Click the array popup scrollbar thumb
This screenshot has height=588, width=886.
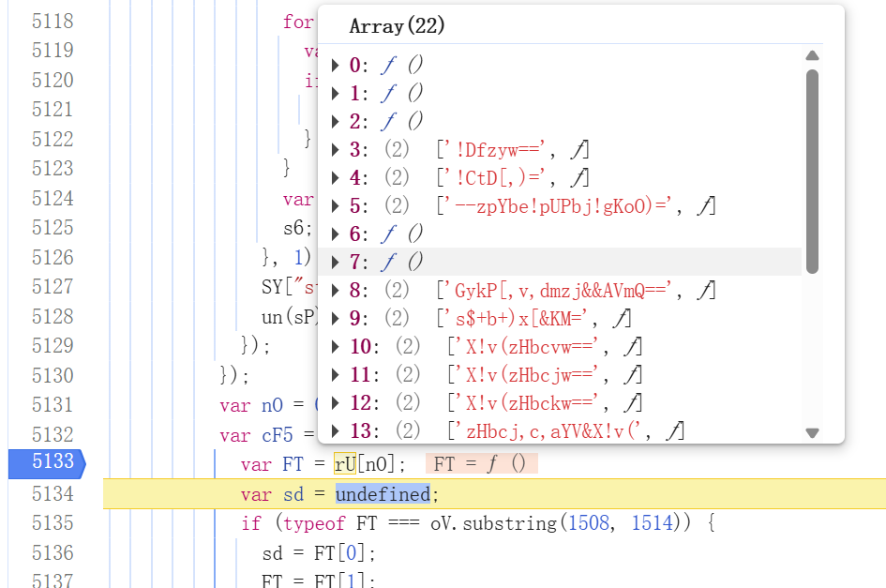click(812, 169)
